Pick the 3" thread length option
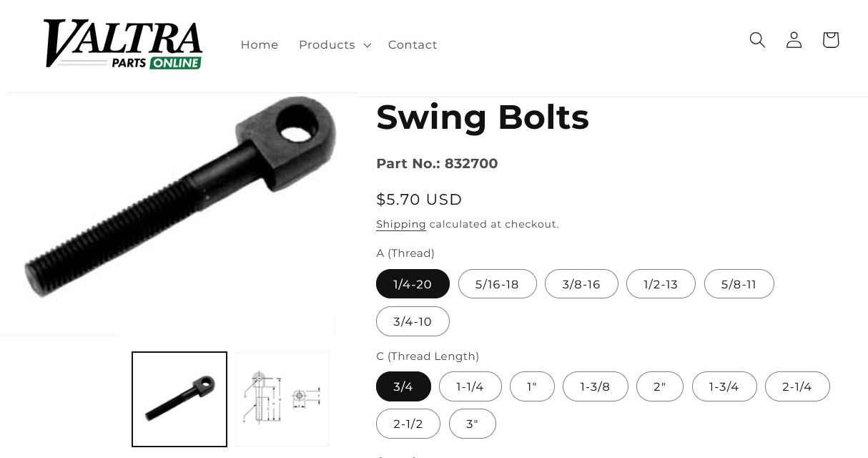The image size is (868, 458). point(472,424)
